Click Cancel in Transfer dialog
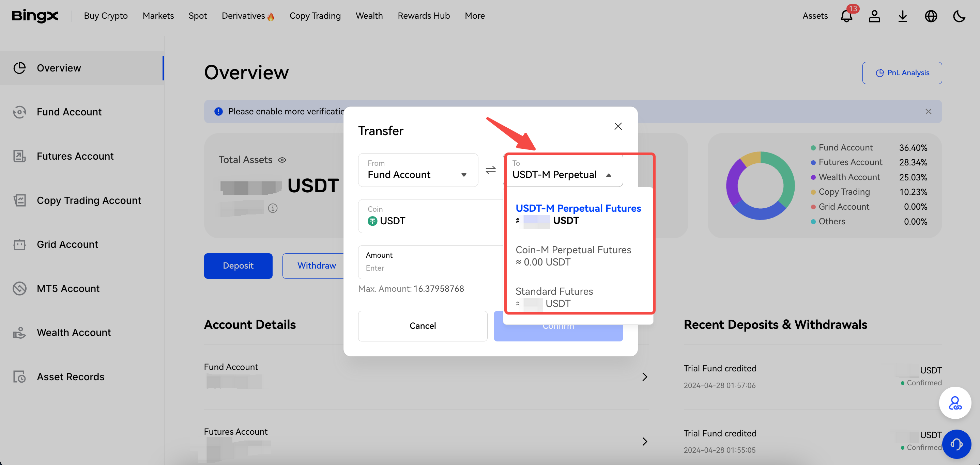Screen dimensions: 980x465 (x=422, y=325)
